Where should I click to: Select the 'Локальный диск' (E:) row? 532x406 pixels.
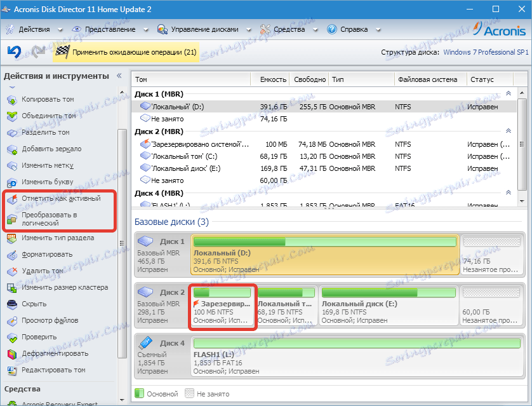(324, 169)
